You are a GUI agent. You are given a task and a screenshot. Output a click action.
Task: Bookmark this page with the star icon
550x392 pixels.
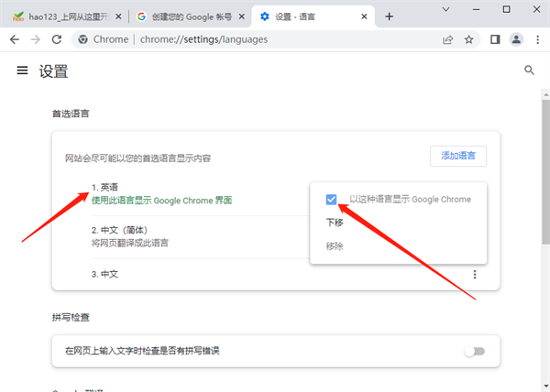[469, 39]
